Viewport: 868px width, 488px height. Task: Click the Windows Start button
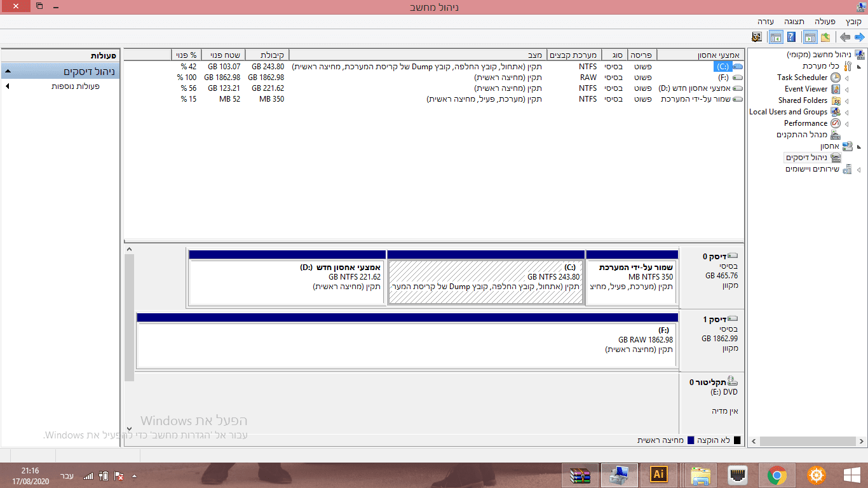851,475
